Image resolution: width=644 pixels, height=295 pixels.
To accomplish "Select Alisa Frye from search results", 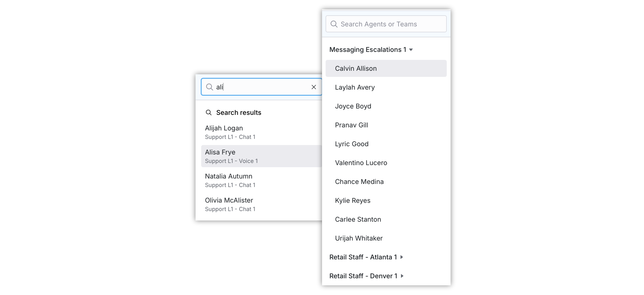I will tap(261, 156).
